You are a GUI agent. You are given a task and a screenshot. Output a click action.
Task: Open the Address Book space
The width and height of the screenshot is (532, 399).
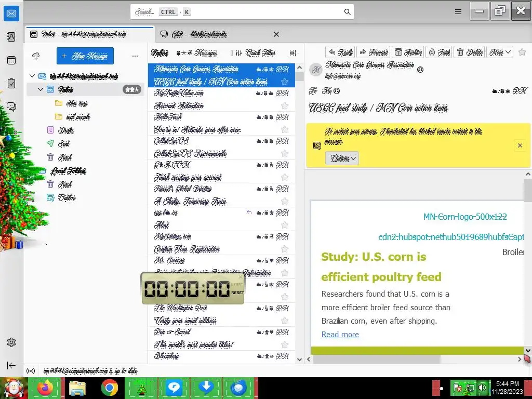[x=11, y=37]
